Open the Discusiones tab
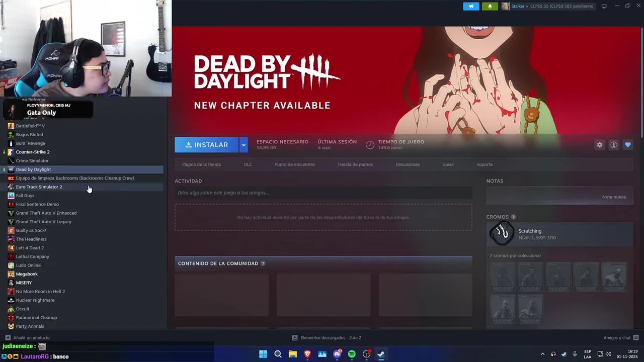 click(x=408, y=164)
